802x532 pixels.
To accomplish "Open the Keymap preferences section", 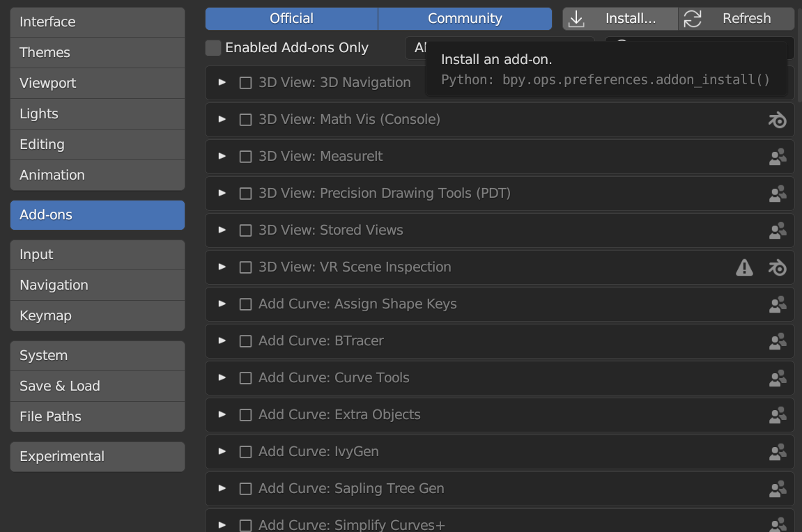I will pyautogui.click(x=98, y=315).
